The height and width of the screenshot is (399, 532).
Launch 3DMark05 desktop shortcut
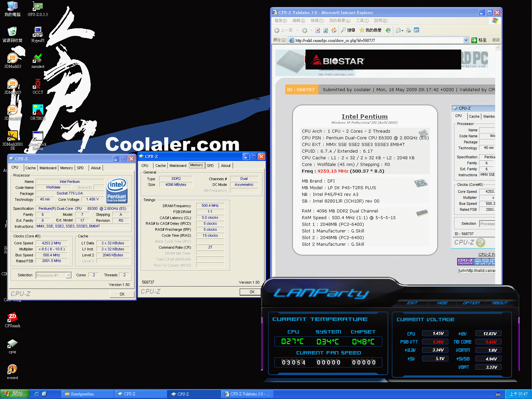(x=13, y=86)
